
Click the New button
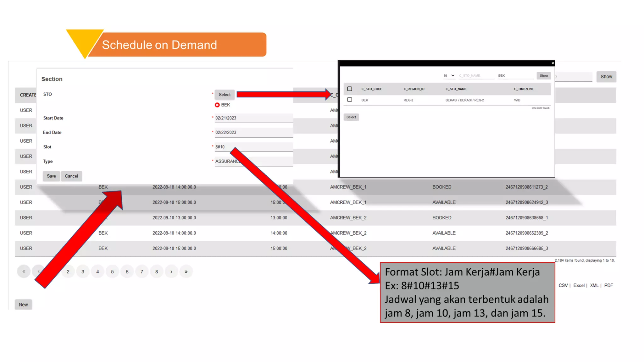click(23, 304)
